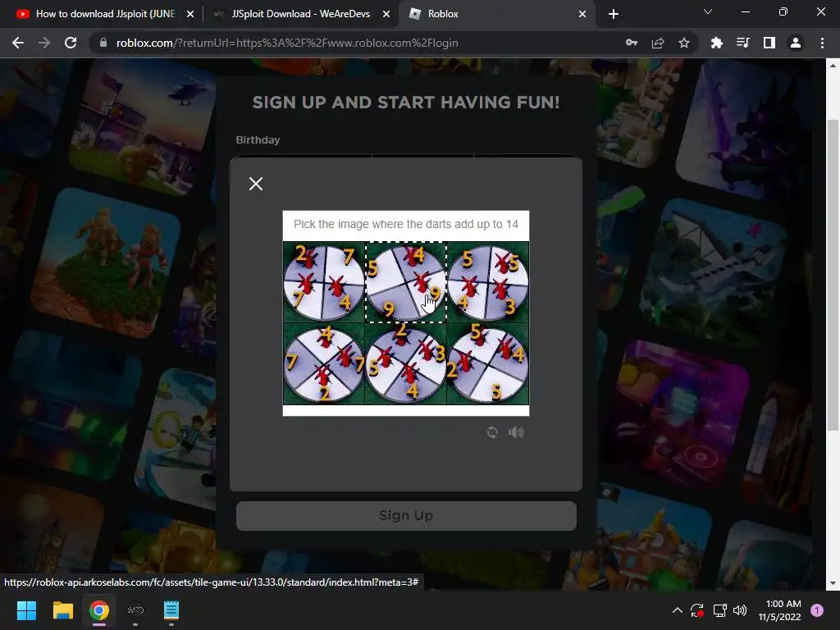Open Chrome profile avatar
840x630 pixels.
coord(796,43)
